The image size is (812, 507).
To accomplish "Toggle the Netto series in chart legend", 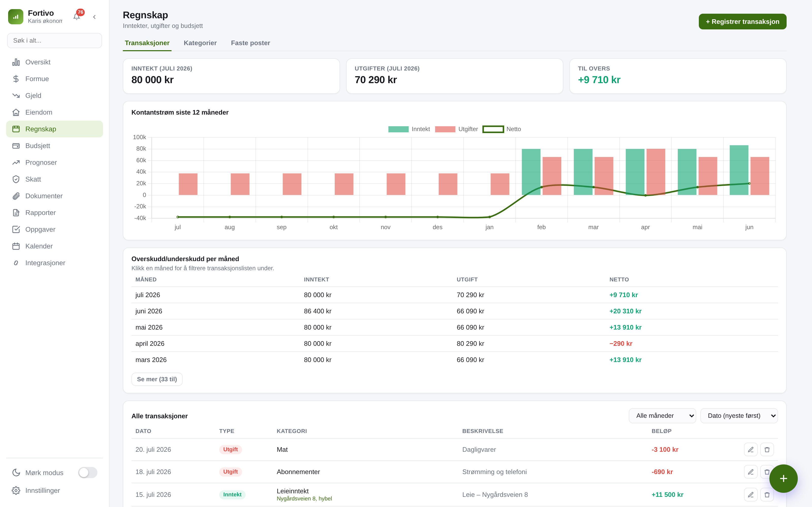I will (502, 129).
